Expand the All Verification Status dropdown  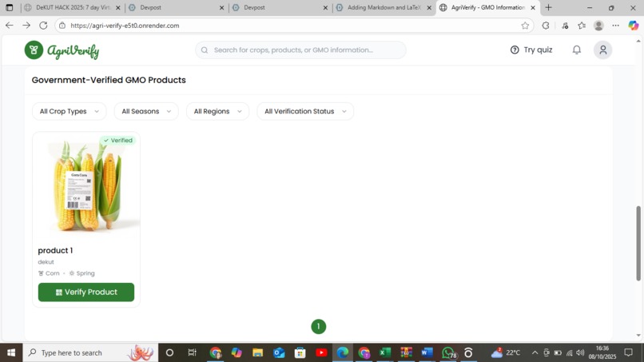point(305,111)
